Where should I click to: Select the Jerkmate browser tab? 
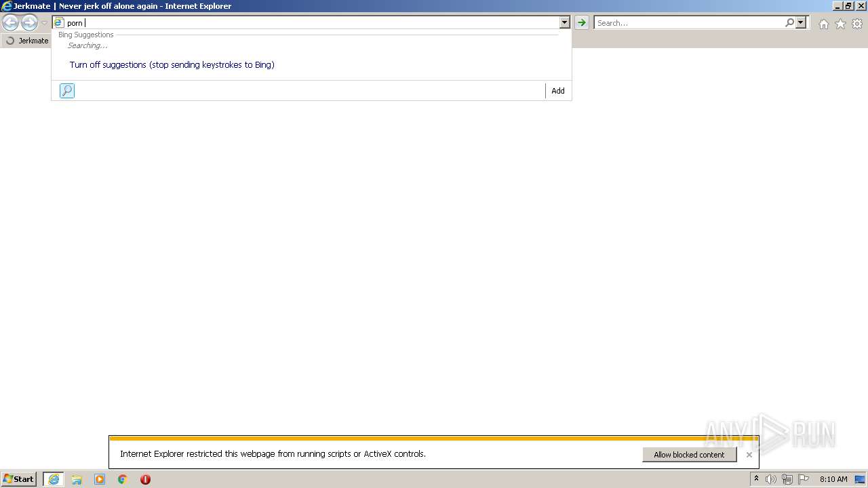click(27, 41)
